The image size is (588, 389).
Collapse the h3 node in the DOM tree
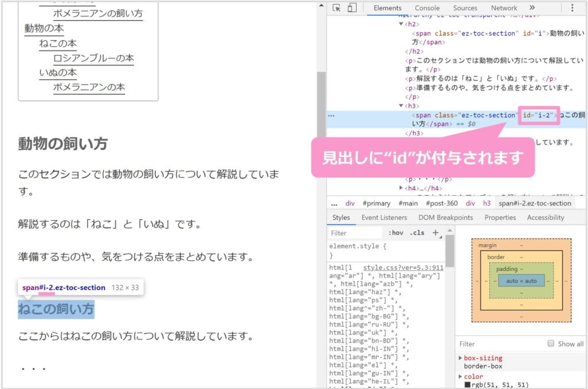click(x=401, y=106)
